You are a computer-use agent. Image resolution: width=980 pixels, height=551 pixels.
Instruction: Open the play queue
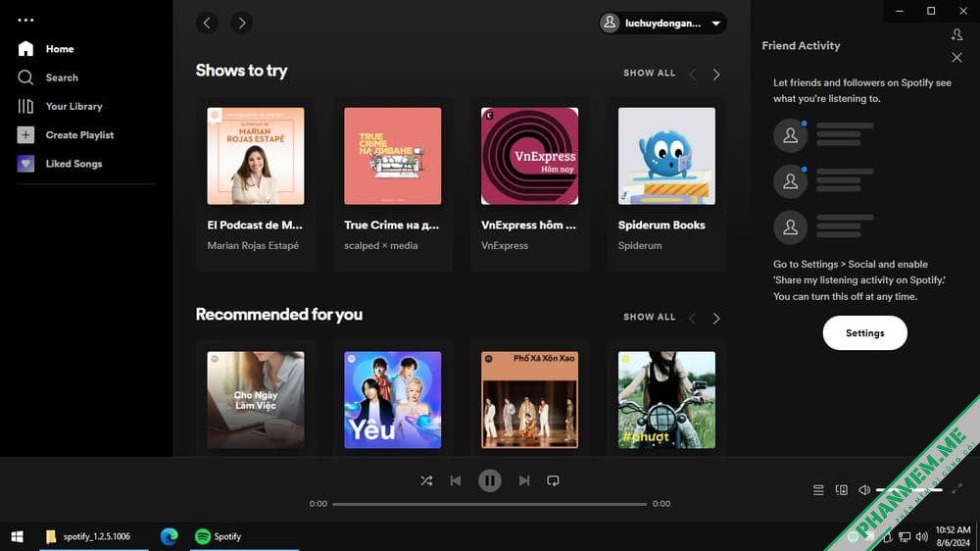tap(818, 490)
